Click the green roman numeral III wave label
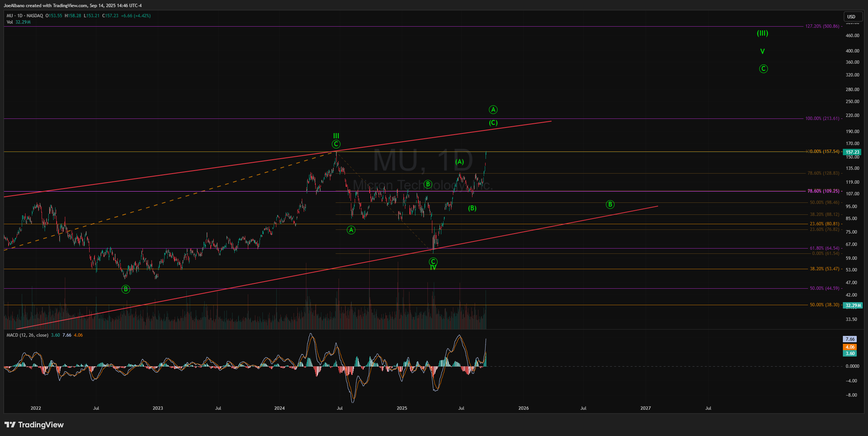Image resolution: width=868 pixels, height=436 pixels. pyautogui.click(x=336, y=136)
